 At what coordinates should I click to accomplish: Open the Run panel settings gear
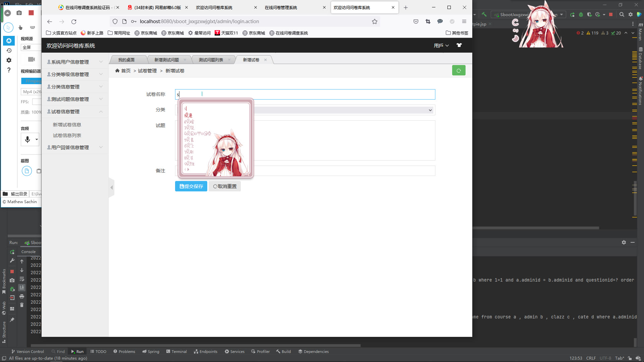(624, 242)
